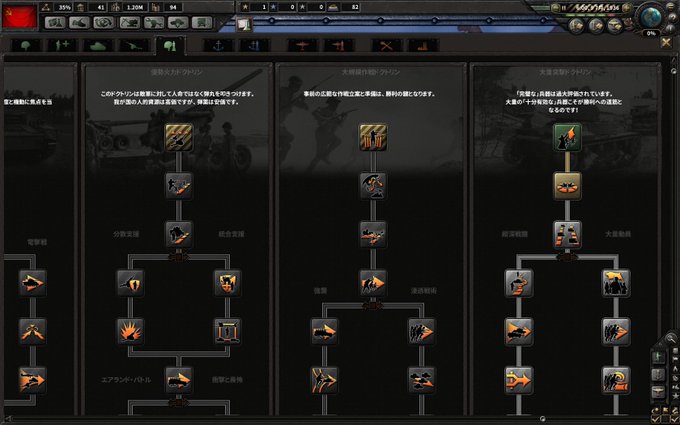Image resolution: width=680 pixels, height=425 pixels.
Task: Toggle the green land map mode button
Action: point(658,357)
